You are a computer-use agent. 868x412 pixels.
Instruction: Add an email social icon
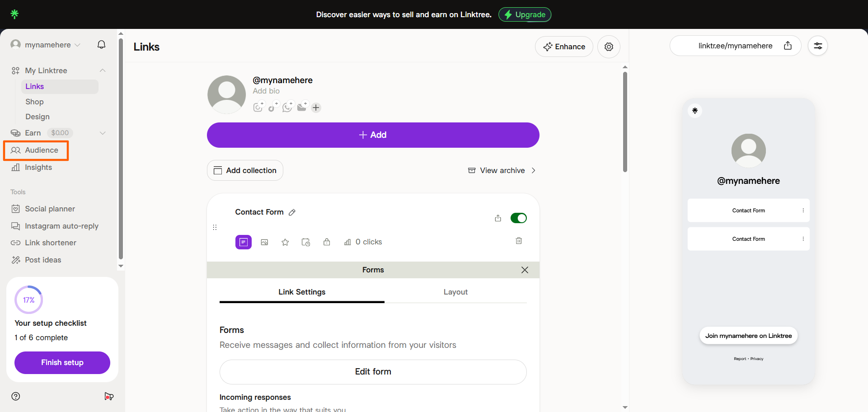click(x=302, y=107)
